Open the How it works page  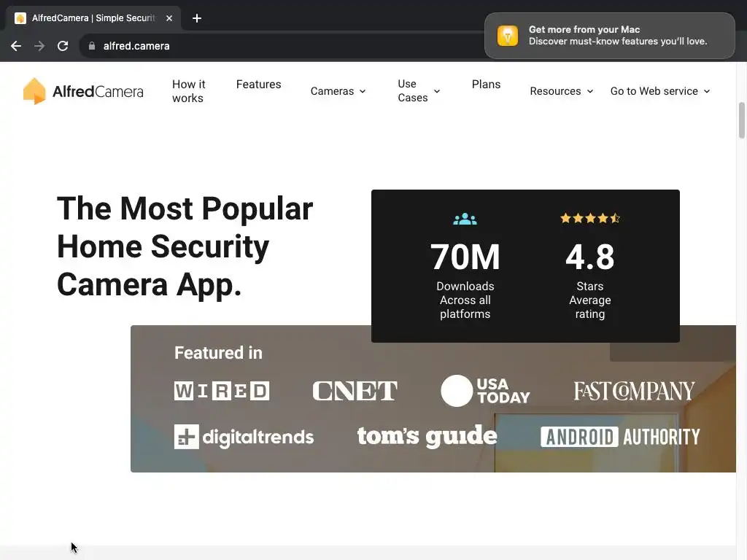pyautogui.click(x=189, y=91)
